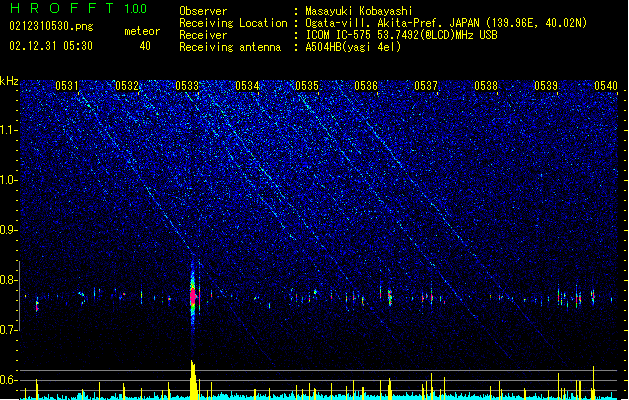
Task: Click the 1.0 kHz axis label
Action: tap(9, 180)
